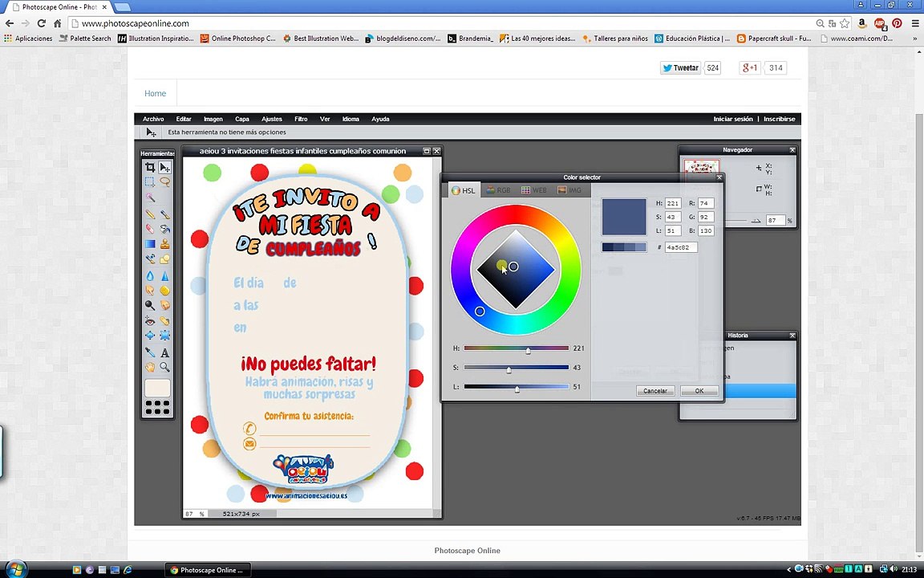Click the R value field showing 74
The height and width of the screenshot is (578, 924).
pos(706,203)
